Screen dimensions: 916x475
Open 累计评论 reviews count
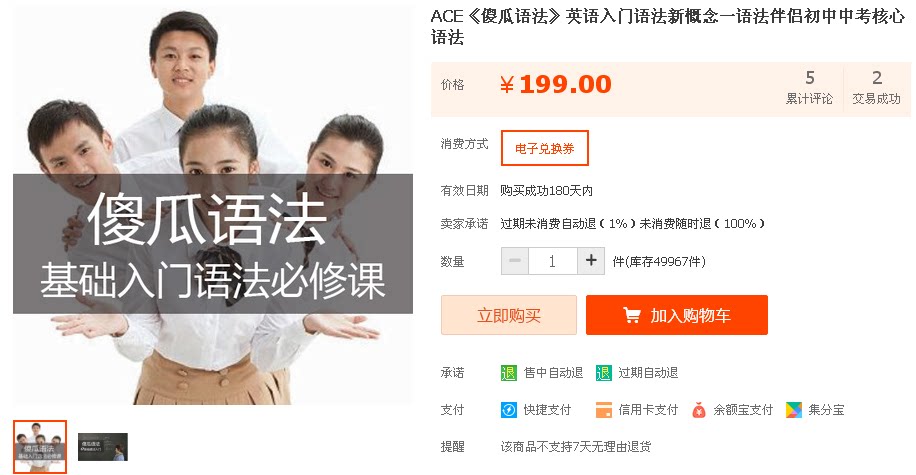[x=809, y=88]
